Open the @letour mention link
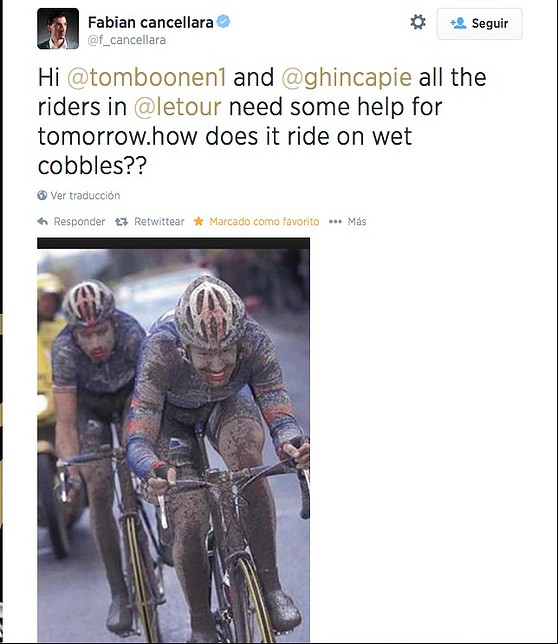This screenshot has width=558, height=644. (178, 107)
